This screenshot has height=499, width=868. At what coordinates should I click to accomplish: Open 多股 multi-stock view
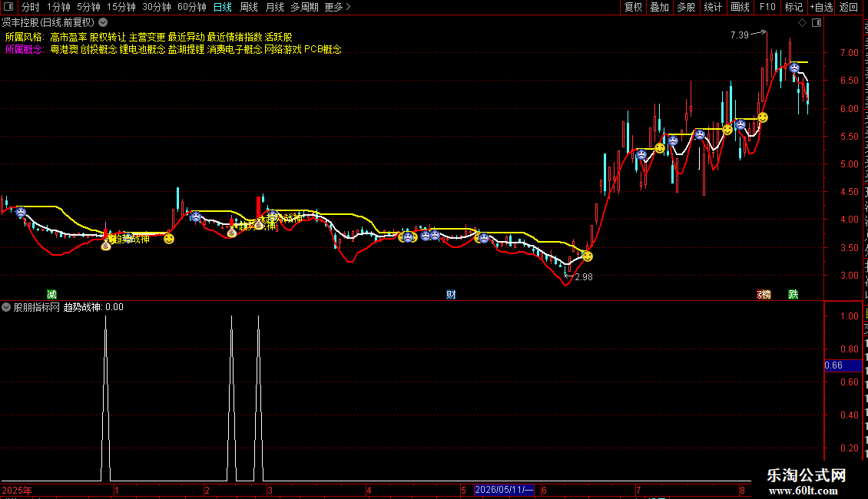(686, 7)
